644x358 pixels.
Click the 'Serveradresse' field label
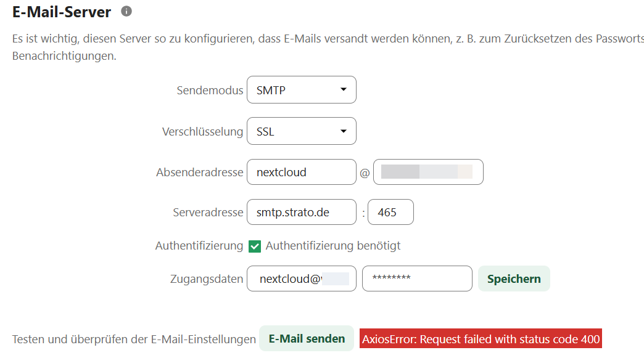(208, 213)
